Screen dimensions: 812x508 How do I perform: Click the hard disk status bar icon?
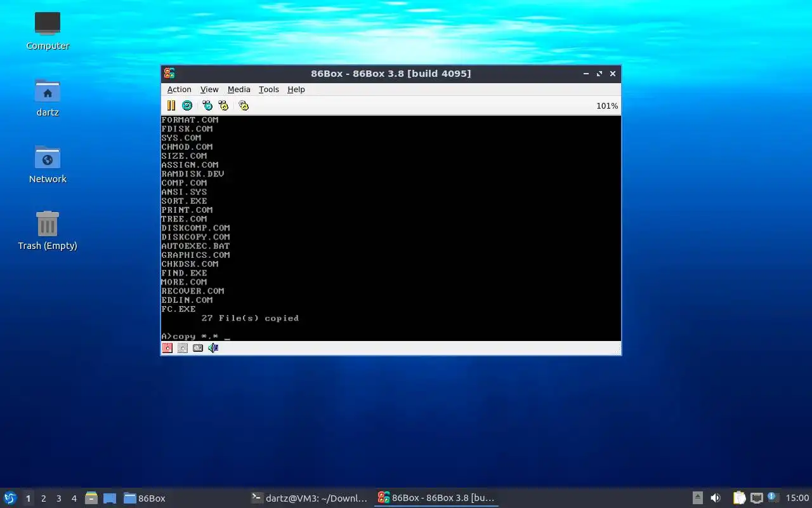click(x=198, y=348)
